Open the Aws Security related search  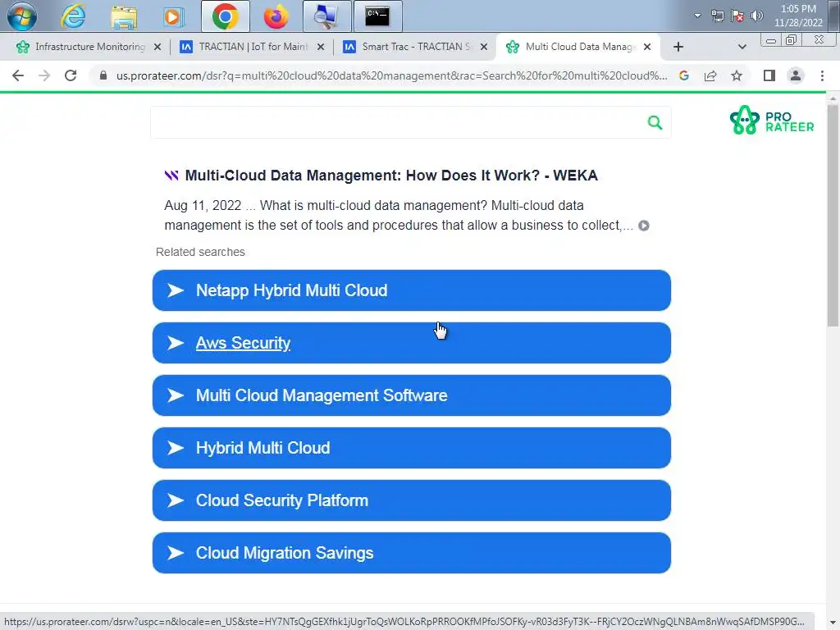412,343
